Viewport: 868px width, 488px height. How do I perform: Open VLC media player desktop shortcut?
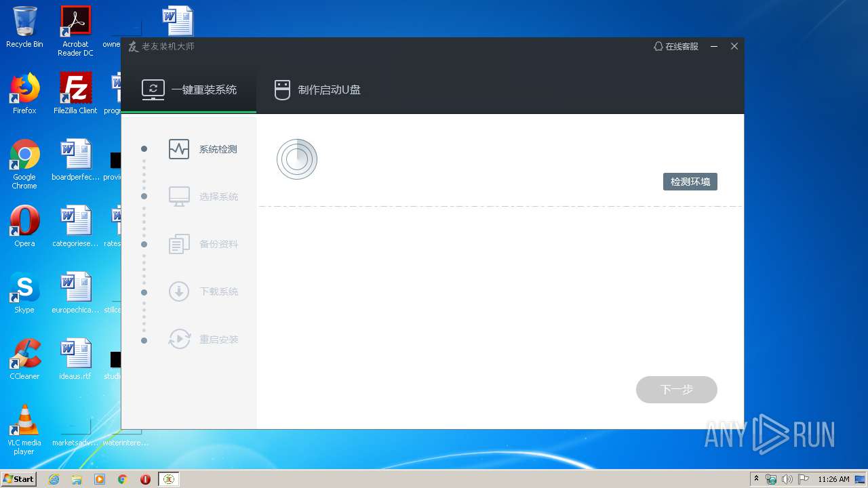coord(24,430)
